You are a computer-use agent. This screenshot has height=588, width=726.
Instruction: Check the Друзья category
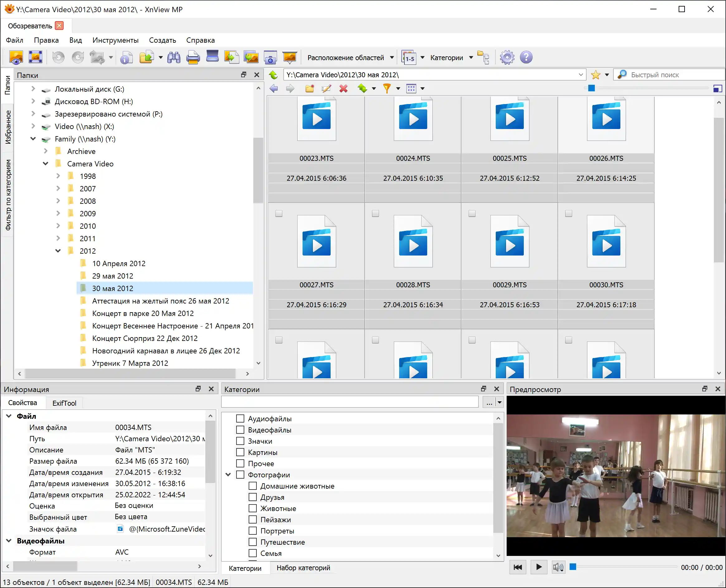[253, 497]
